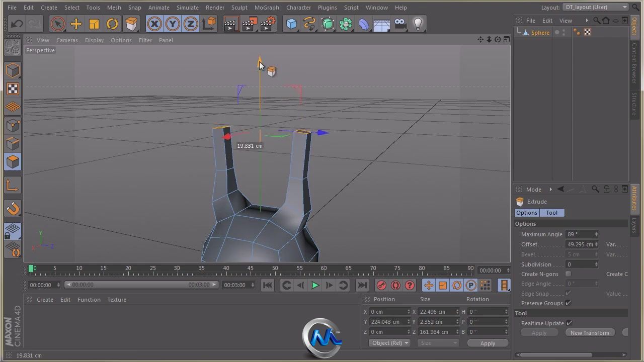Open the viewport Display menu
Viewport: 644px width, 362px height.
tap(94, 40)
